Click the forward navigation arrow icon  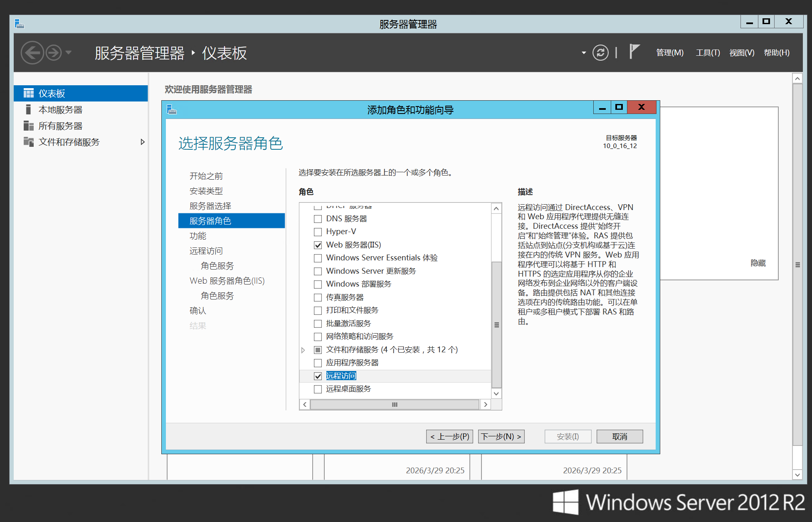[x=54, y=53]
